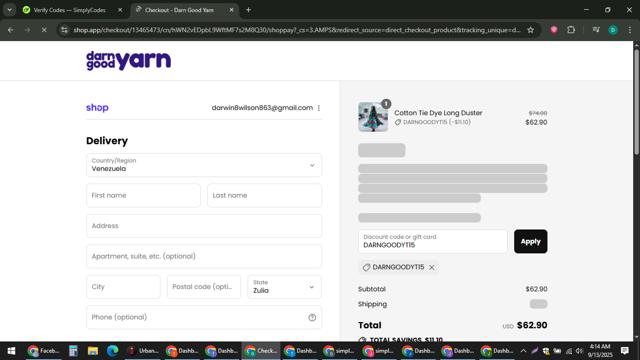The width and height of the screenshot is (640, 360).
Task: Click the taskbar clock showing 4:14 AM
Action: coord(600,351)
